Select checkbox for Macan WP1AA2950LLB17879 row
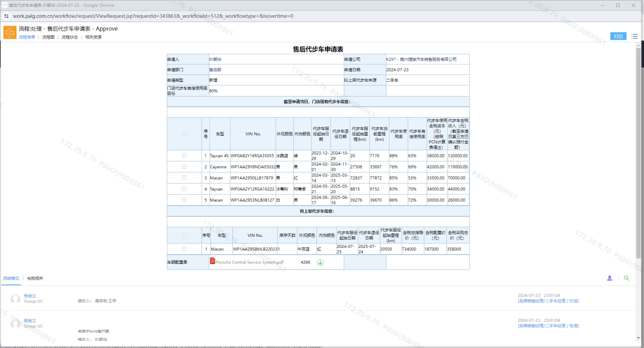Viewport: 644px width, 348px height. click(184, 178)
